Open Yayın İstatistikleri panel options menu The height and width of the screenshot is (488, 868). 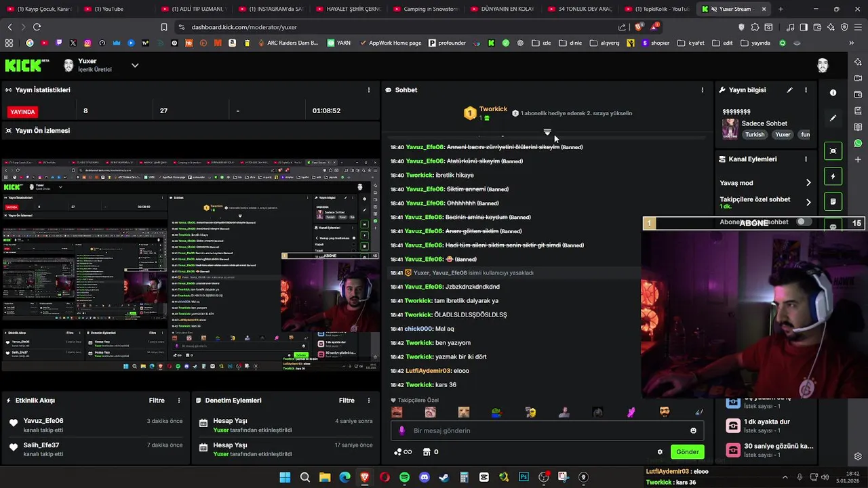369,89
